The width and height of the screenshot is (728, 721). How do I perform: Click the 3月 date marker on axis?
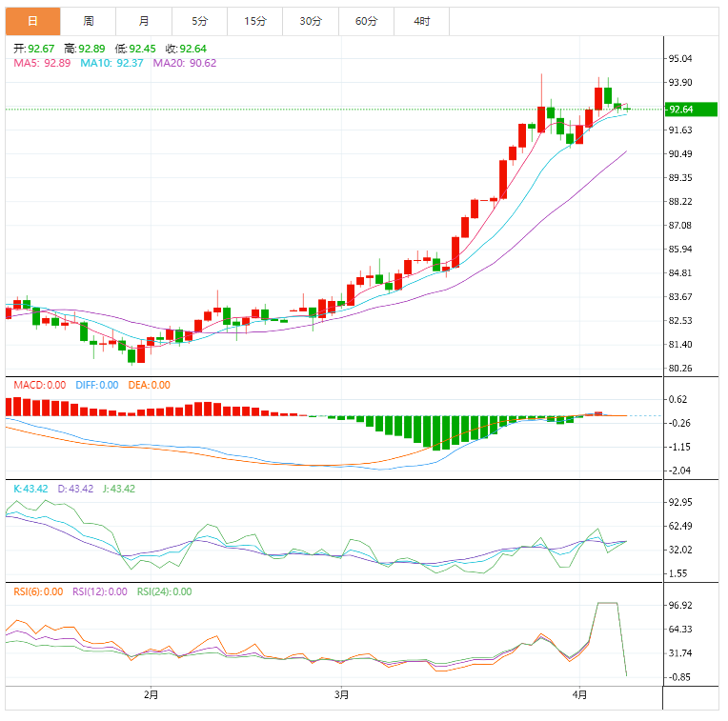342,694
